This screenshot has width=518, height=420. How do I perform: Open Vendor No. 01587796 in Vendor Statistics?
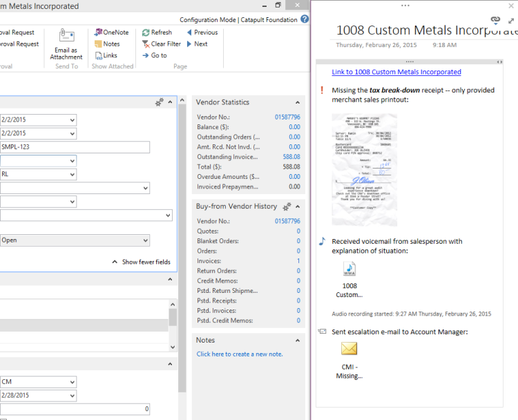(x=287, y=117)
